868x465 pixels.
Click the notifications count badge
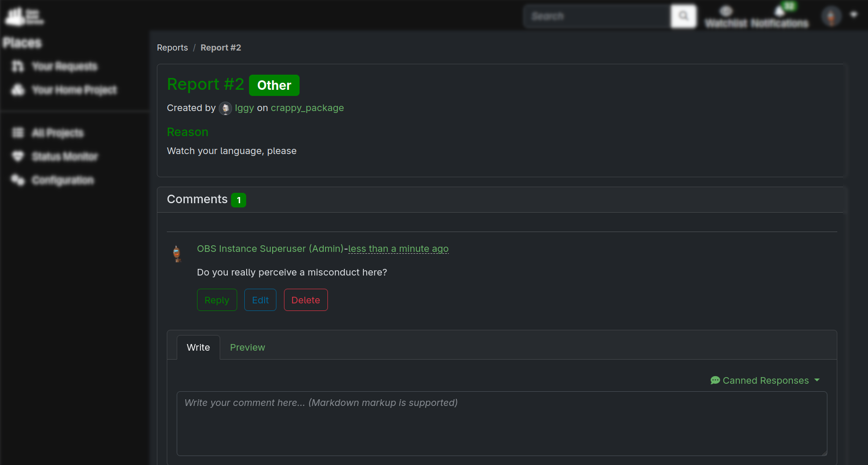(x=789, y=6)
